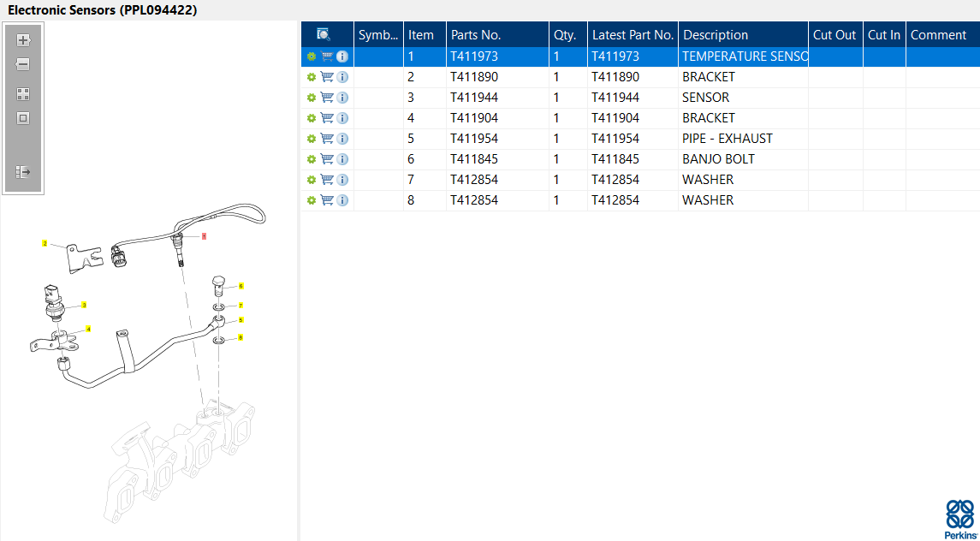The width and height of the screenshot is (980, 541).
Task: Add BRACKET T411890 to cart
Action: click(327, 78)
